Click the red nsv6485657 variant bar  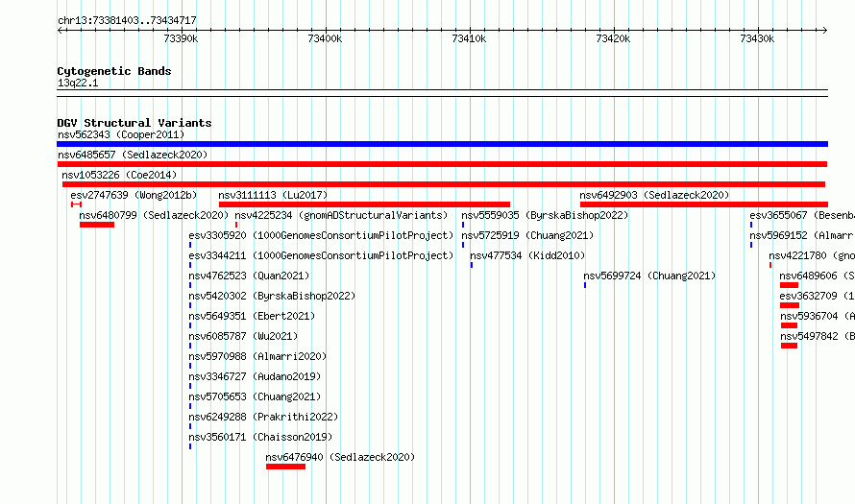442,164
